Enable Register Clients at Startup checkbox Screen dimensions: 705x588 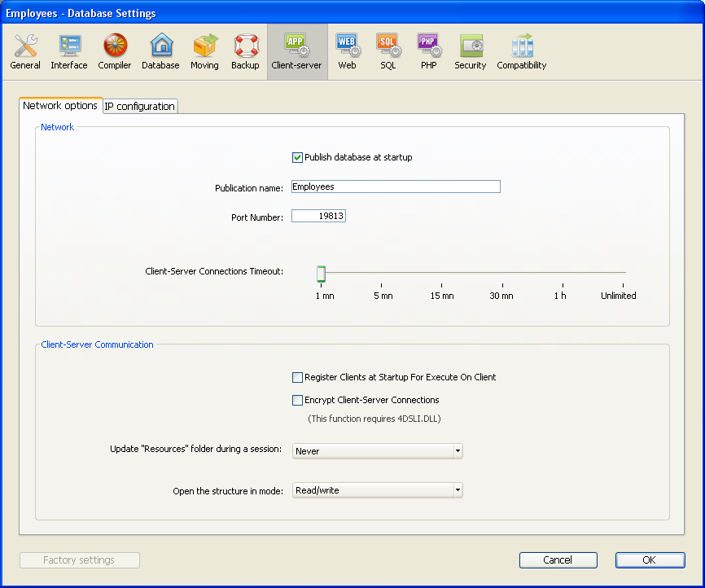[298, 377]
